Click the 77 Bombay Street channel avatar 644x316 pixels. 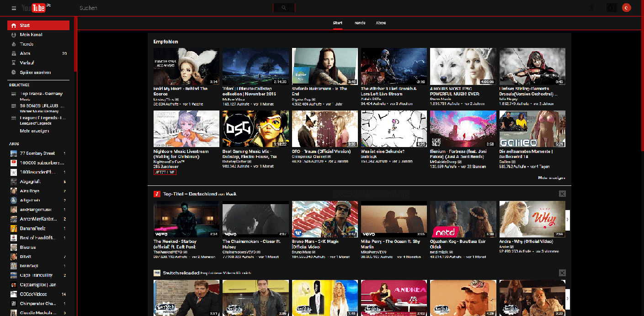point(14,153)
